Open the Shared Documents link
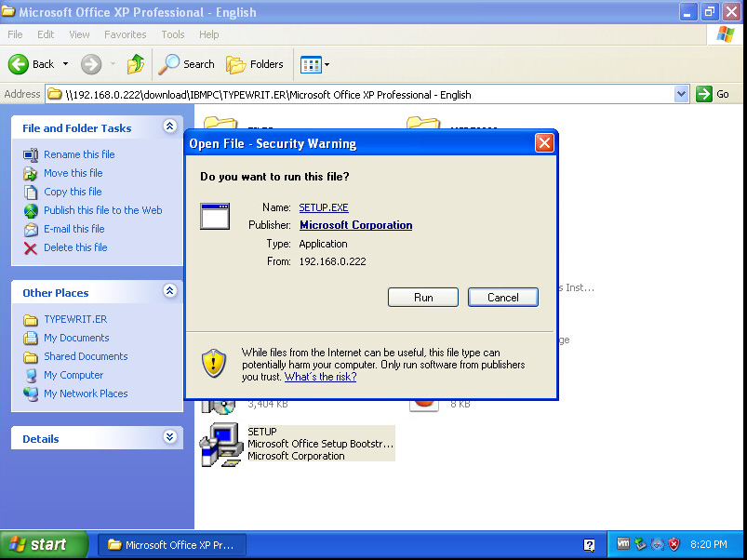 click(86, 356)
